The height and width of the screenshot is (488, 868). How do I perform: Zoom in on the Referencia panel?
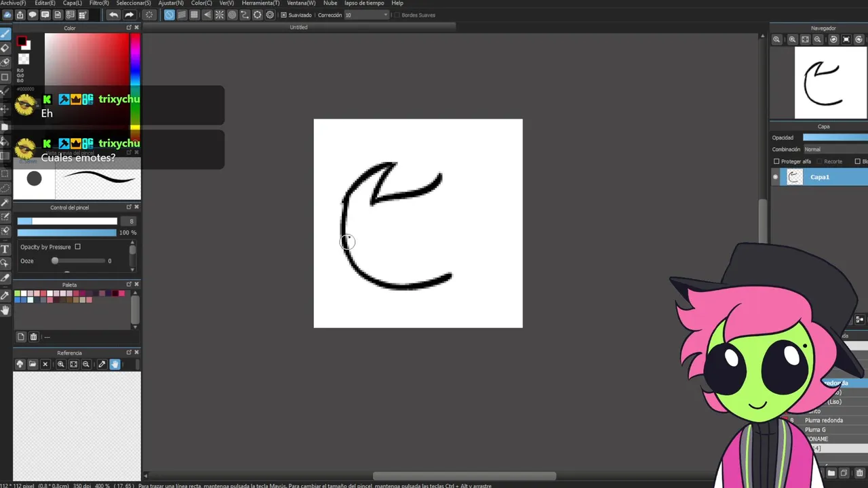pyautogui.click(x=60, y=364)
